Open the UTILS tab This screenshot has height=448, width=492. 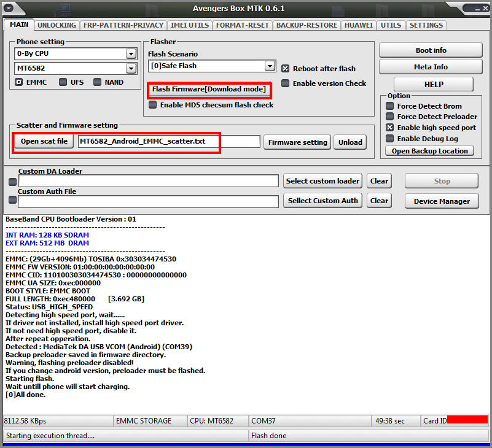point(391,25)
